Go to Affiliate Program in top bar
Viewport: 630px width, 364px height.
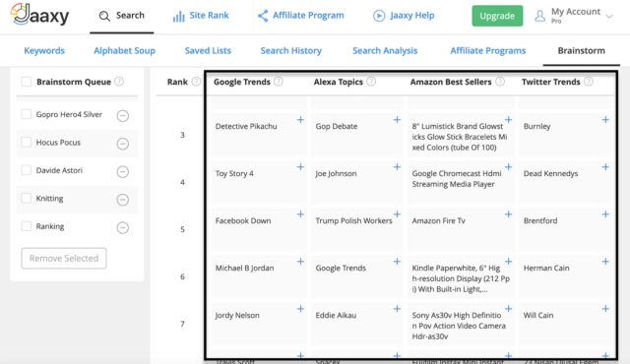300,16
